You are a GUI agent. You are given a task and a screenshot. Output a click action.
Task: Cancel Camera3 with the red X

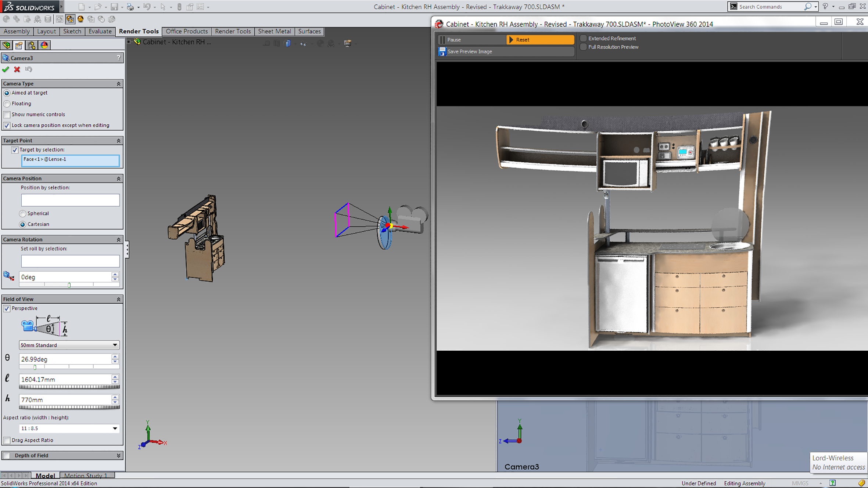click(x=17, y=69)
